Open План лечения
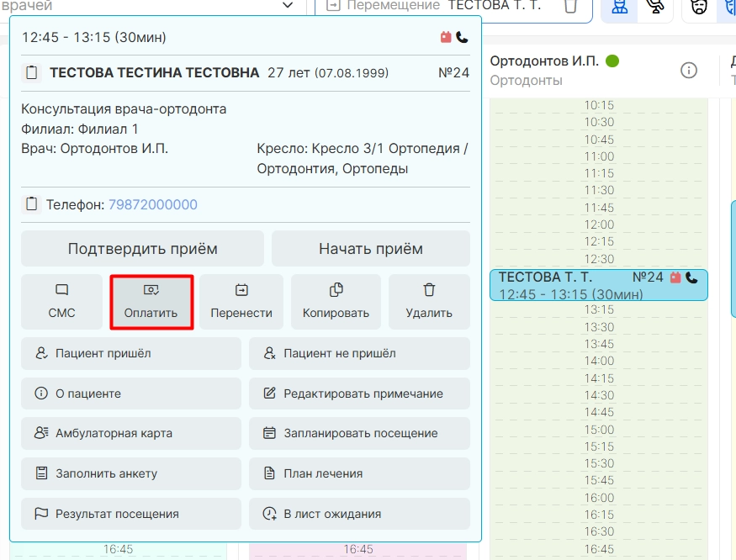The height and width of the screenshot is (560, 736). [359, 473]
